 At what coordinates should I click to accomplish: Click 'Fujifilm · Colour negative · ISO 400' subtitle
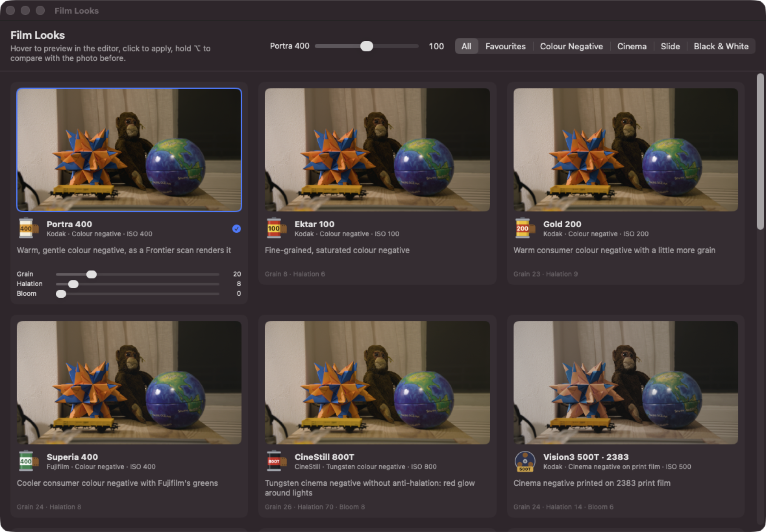[101, 467]
